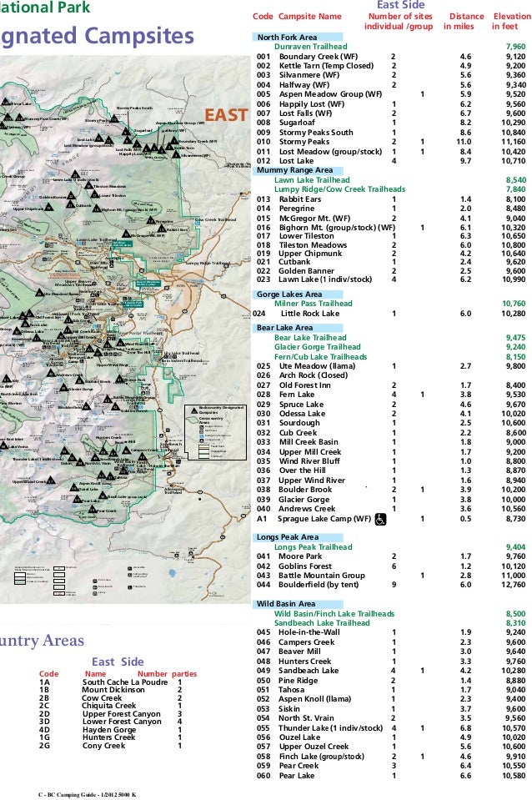Click the Goblins Forest campsite name
Screen dimensions: 532x800
[x=305, y=566]
